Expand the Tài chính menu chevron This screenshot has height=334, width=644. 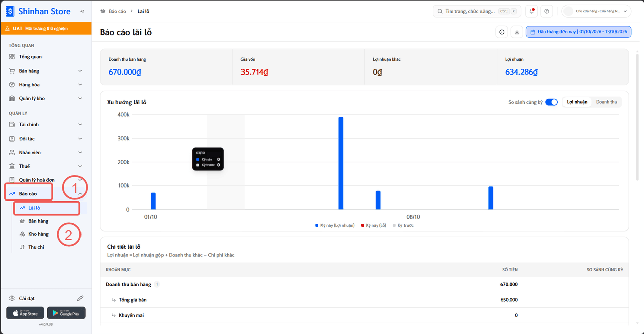pos(80,125)
